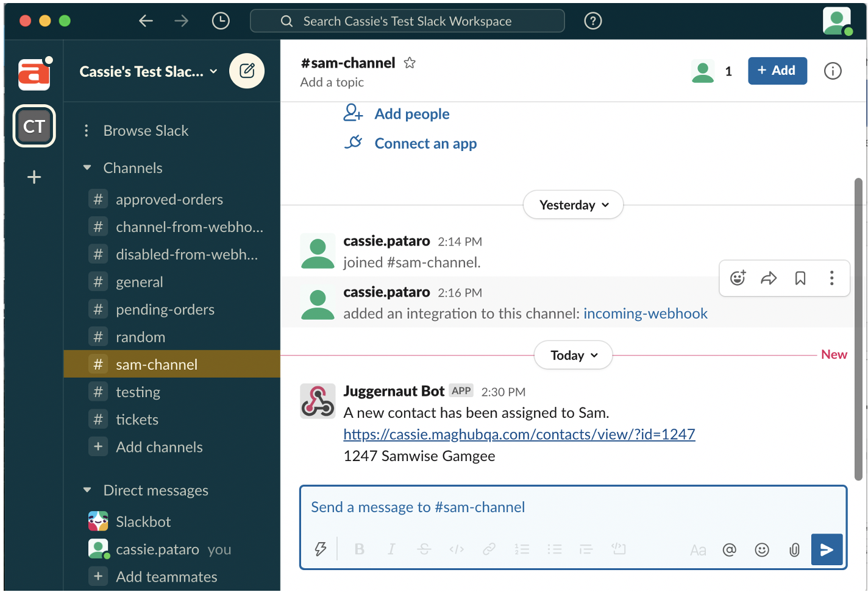Click the blue Add button
This screenshot has width=868, height=592.
[x=777, y=71]
